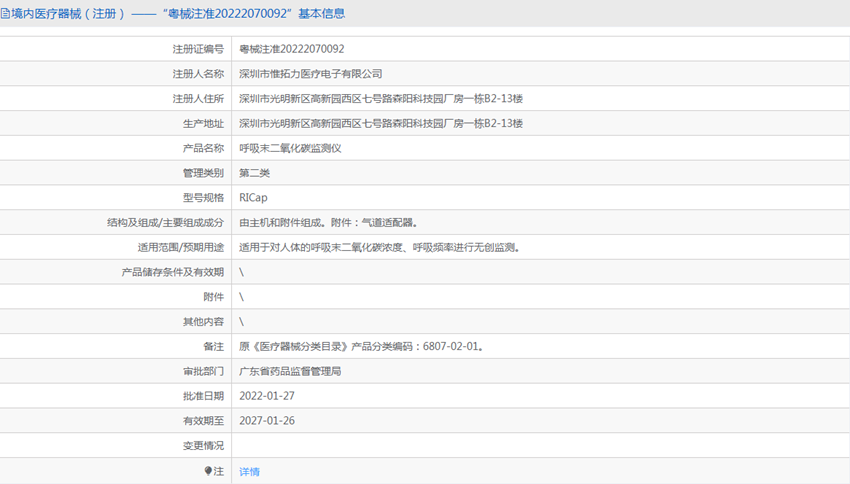
Task: Click approval date 2022-01-27
Action: pos(267,396)
